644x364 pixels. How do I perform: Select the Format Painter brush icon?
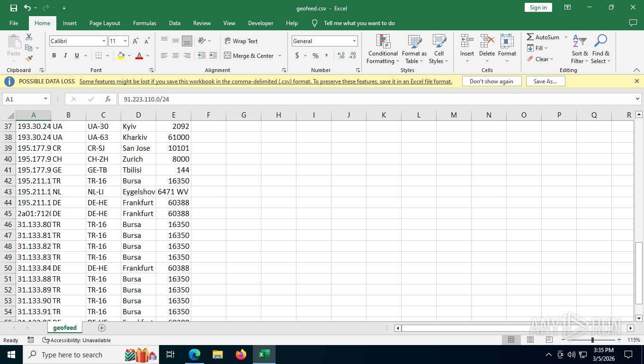click(x=29, y=59)
